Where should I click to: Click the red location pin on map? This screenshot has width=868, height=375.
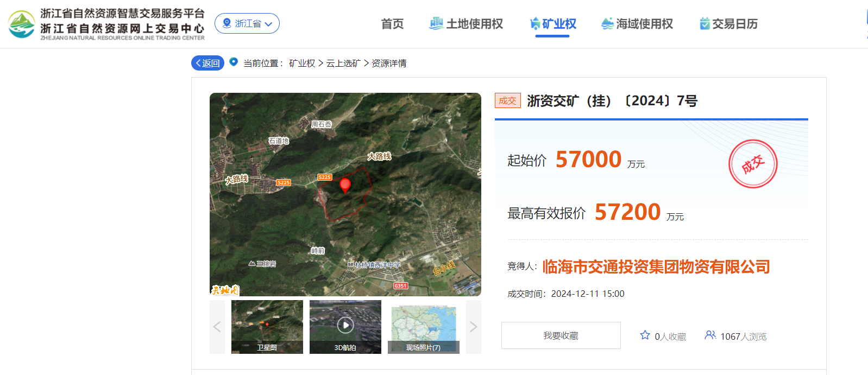[345, 186]
